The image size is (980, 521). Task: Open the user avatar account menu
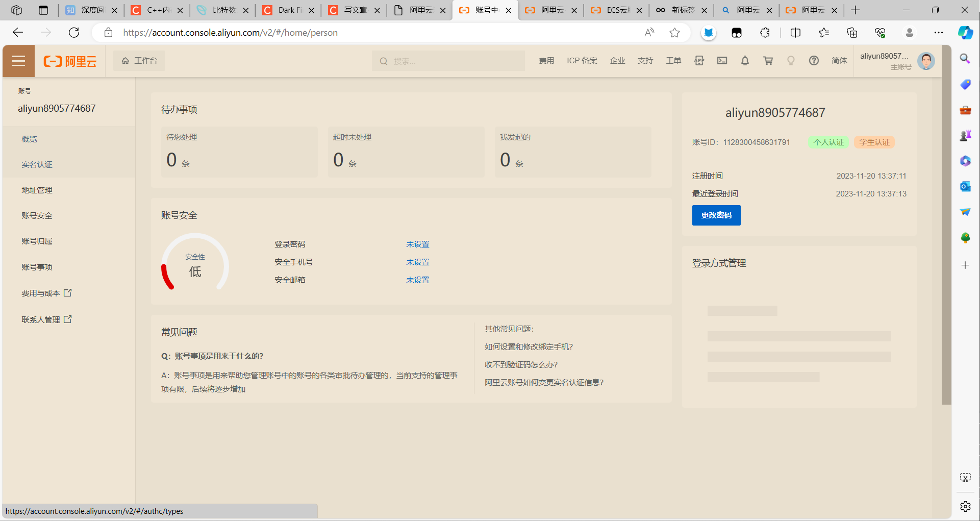(926, 61)
